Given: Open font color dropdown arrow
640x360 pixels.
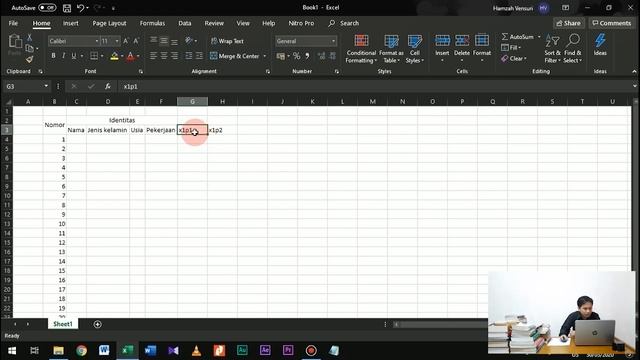Looking at the screenshot, I should pyautogui.click(x=138, y=56).
